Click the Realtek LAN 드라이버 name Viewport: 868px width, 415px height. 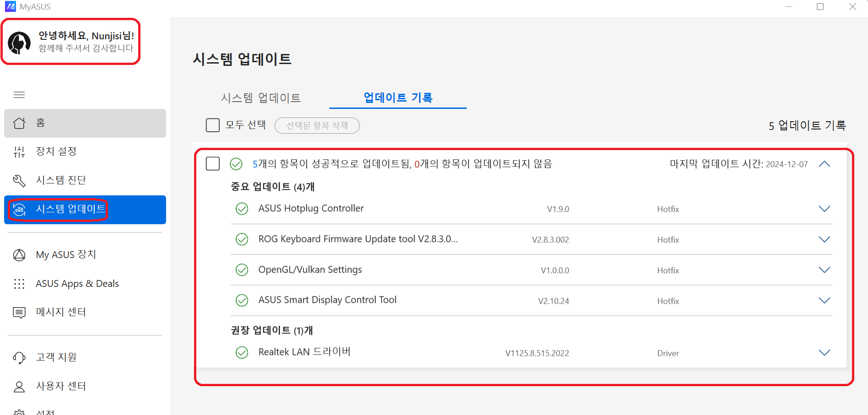pos(304,352)
